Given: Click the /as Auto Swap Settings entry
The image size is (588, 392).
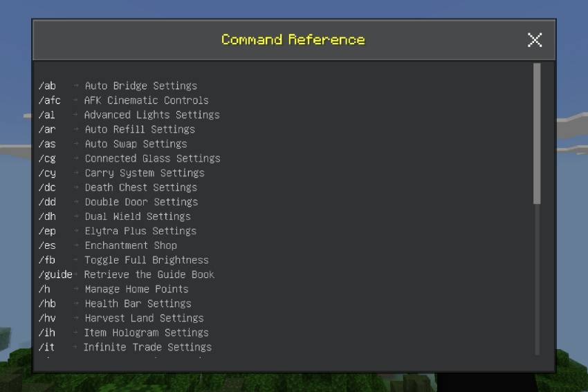Looking at the screenshot, I should [x=113, y=144].
